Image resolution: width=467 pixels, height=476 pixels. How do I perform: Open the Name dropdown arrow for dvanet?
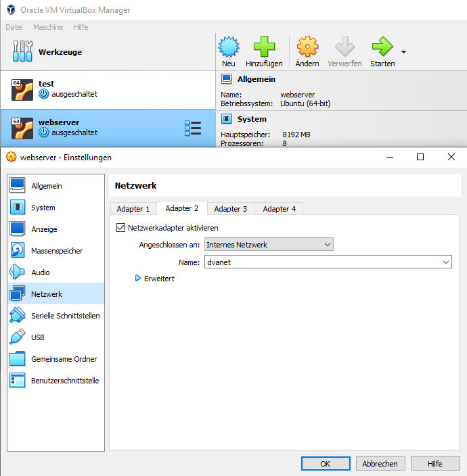pos(445,262)
